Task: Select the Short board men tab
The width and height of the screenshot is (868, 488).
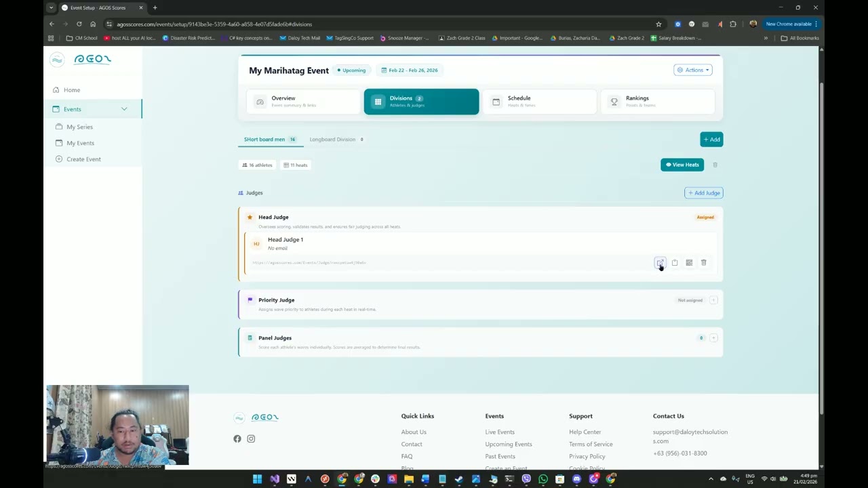Action: (x=270, y=140)
